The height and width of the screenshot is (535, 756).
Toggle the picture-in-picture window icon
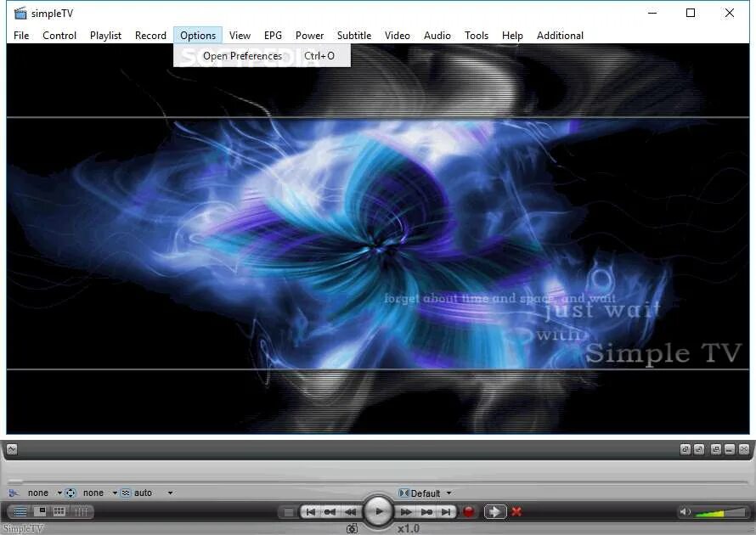41,511
